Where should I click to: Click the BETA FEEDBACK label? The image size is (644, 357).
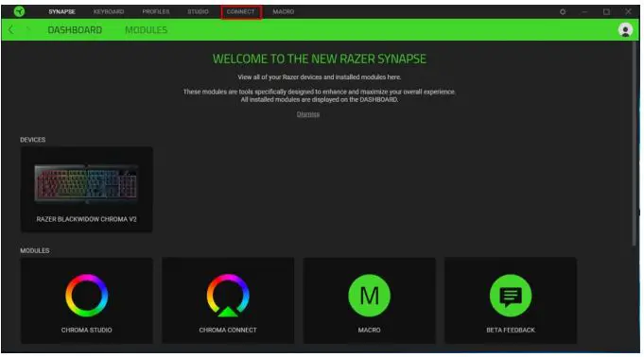511,330
